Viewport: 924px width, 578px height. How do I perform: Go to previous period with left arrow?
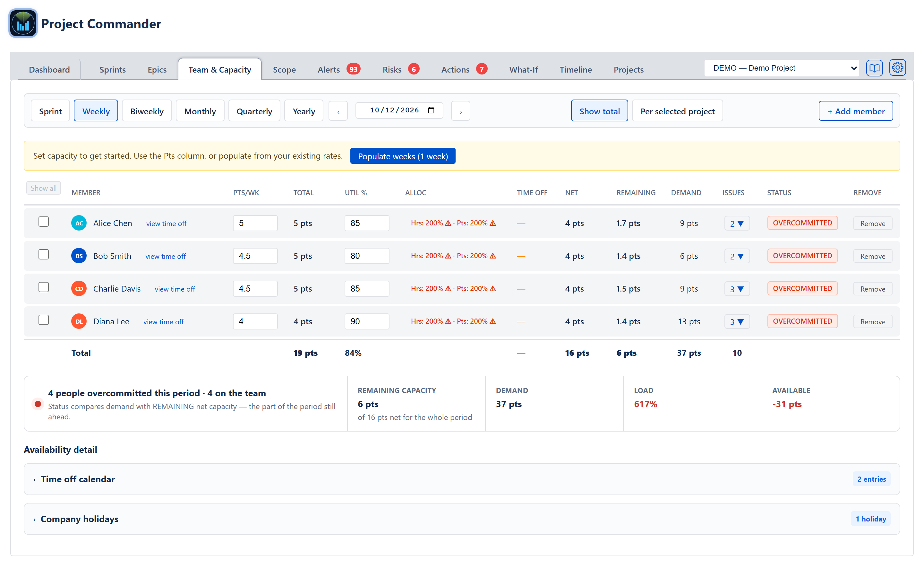pyautogui.click(x=338, y=111)
